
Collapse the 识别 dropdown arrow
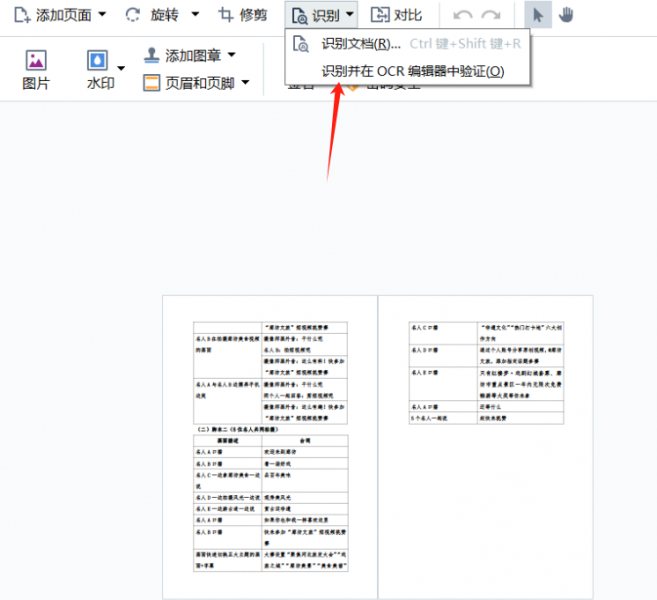(349, 14)
